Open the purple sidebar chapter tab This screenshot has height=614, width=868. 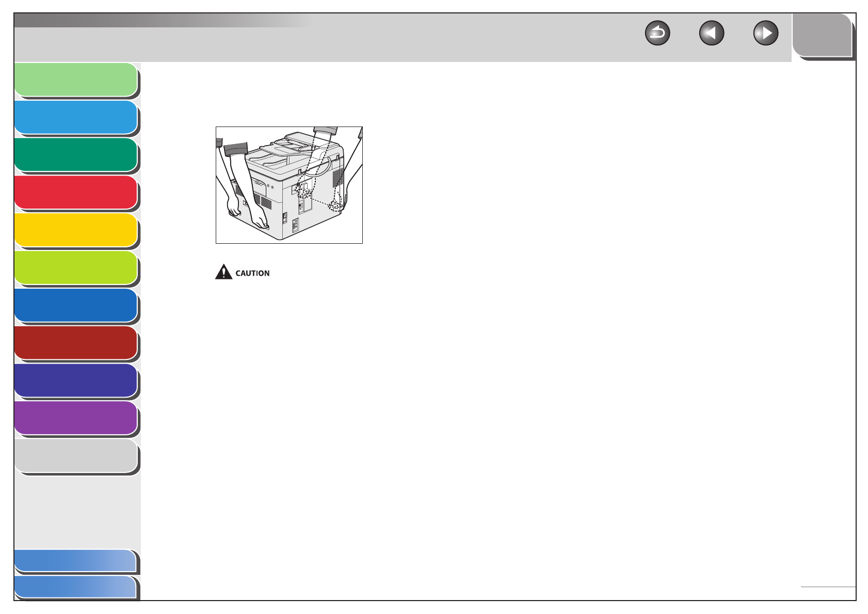tap(76, 418)
